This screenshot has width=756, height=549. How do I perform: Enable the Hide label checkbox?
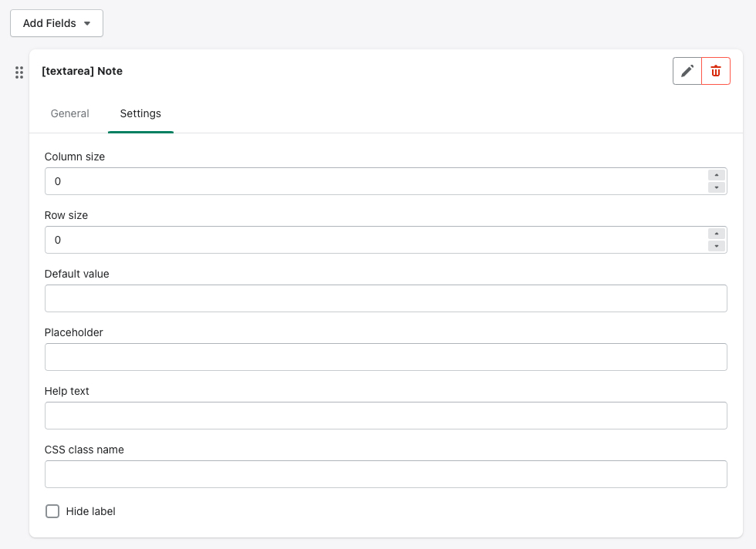[52, 511]
